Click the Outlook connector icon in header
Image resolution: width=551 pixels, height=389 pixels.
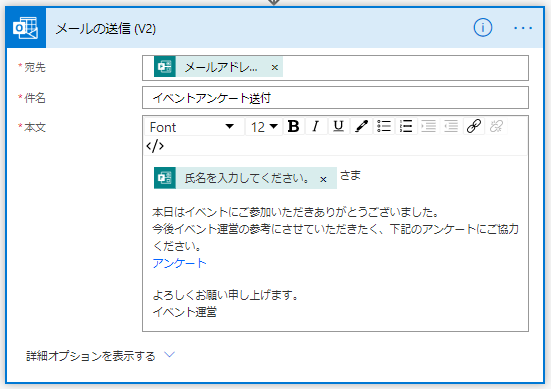pyautogui.click(x=26, y=28)
